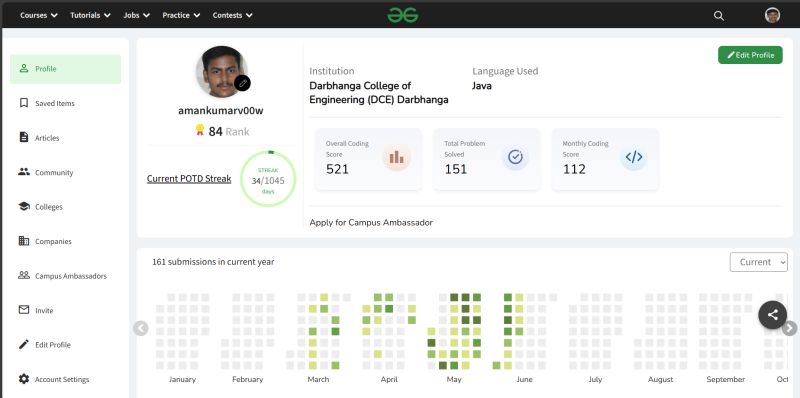Go to previous months with left arrow
The image size is (800, 398).
(x=141, y=328)
